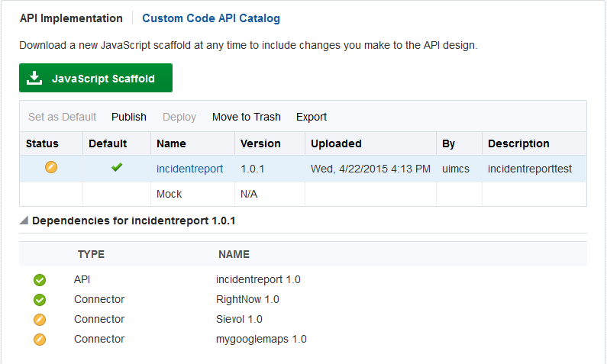
Task: Sort by the Uploaded column header
Action: click(x=336, y=143)
